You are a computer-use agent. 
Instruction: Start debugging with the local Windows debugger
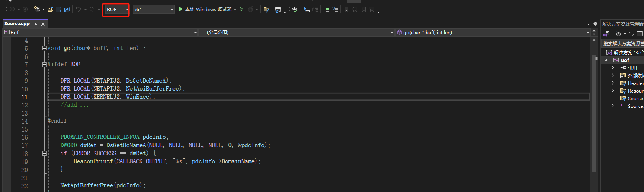[205, 10]
